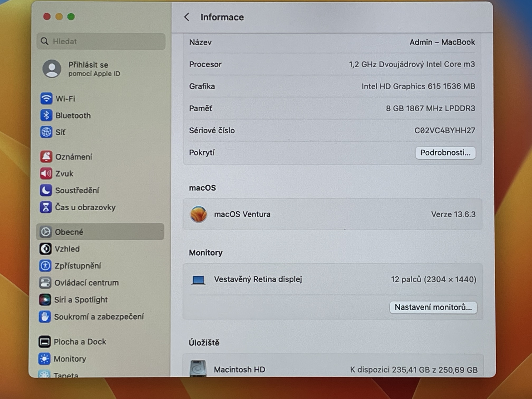Open Soustředění moon icon

pos(46,190)
